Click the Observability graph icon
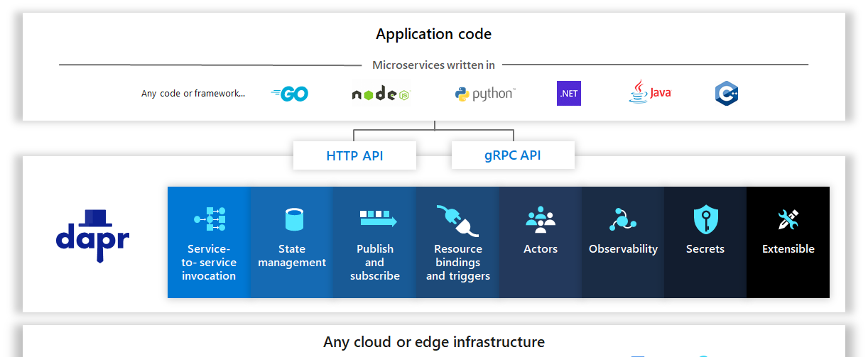The height and width of the screenshot is (357, 868). pos(623,220)
